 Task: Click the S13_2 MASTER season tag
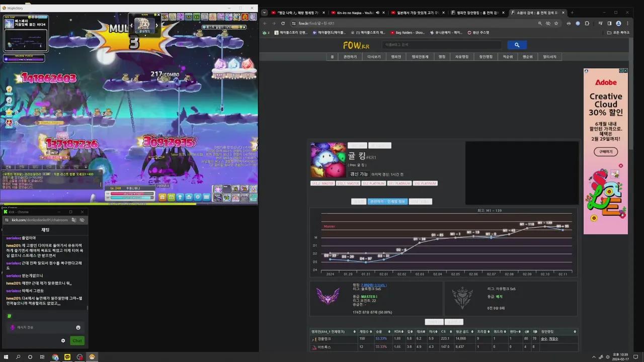(323, 184)
